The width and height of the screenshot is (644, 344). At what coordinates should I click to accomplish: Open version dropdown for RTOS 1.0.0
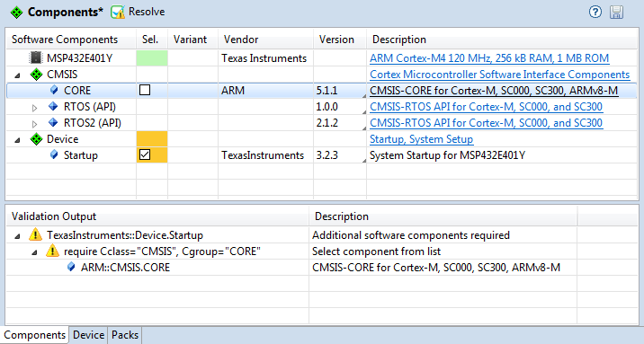tap(363, 112)
